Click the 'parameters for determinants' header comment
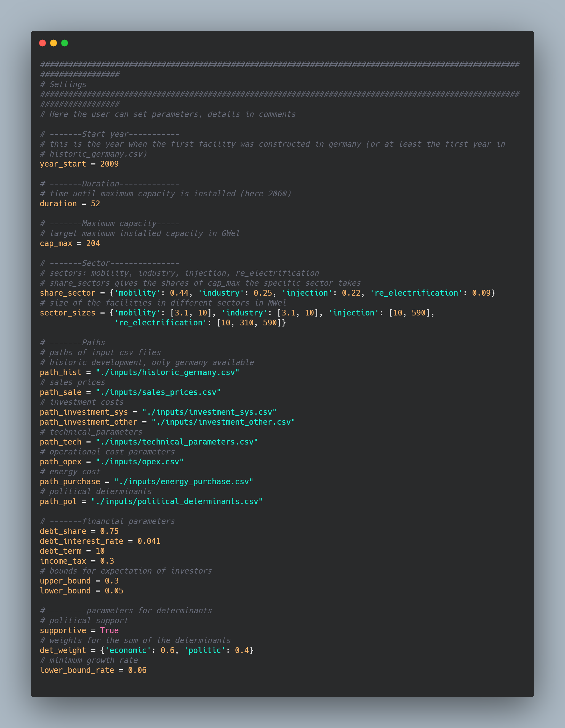 point(126,611)
